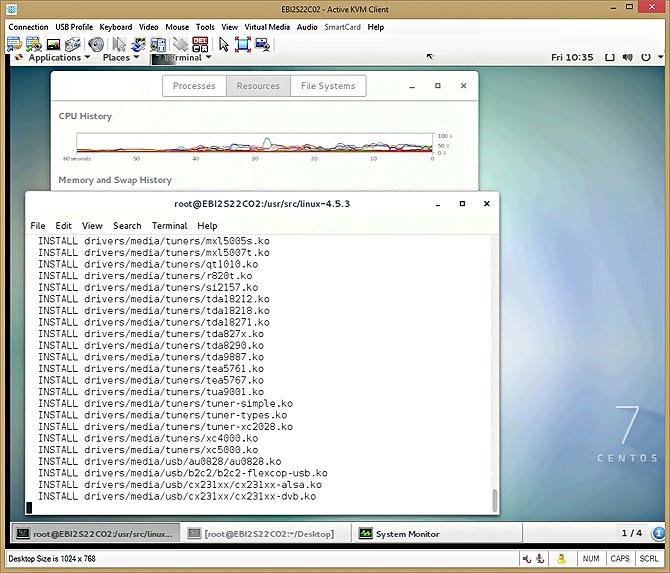Open video settings monitor icon in KVM toolbar
The image size is (670, 573).
(x=53, y=44)
